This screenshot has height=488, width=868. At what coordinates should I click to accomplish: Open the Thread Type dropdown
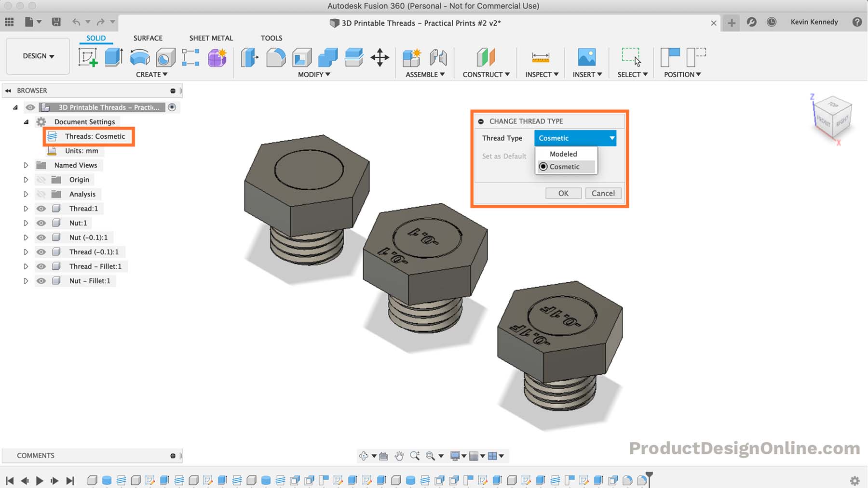pyautogui.click(x=575, y=138)
